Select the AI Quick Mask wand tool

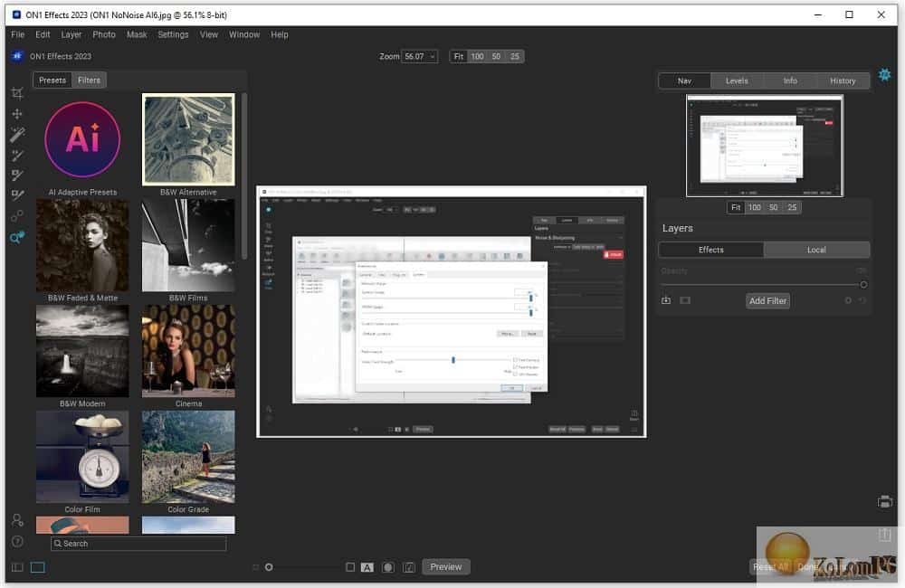17,135
